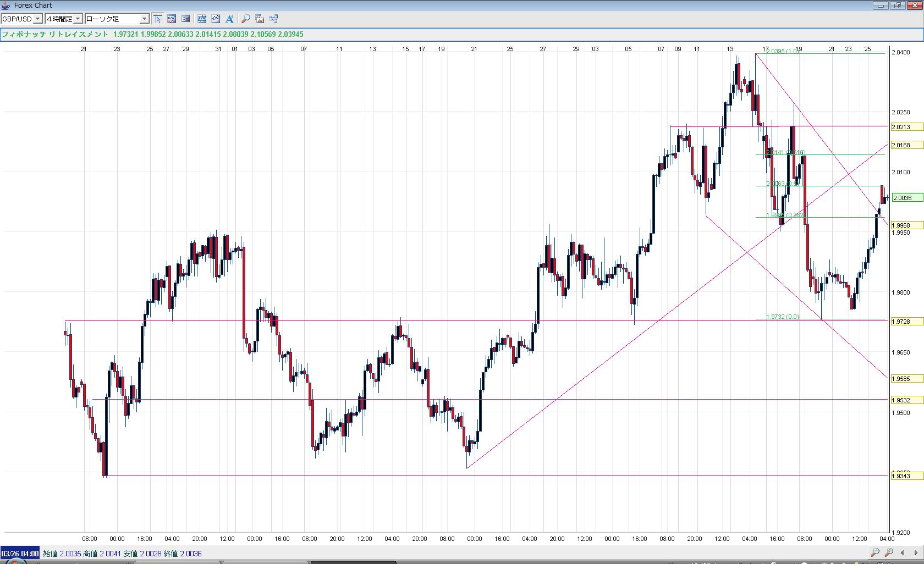Image resolution: width=924 pixels, height=564 pixels.
Task: Click the tree layout icon in toolbar
Action: pos(273,19)
